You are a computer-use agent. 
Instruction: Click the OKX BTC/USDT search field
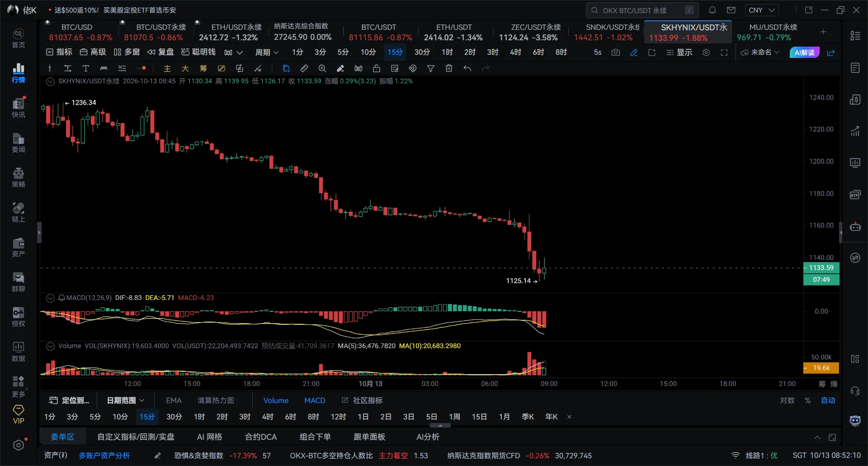(642, 10)
